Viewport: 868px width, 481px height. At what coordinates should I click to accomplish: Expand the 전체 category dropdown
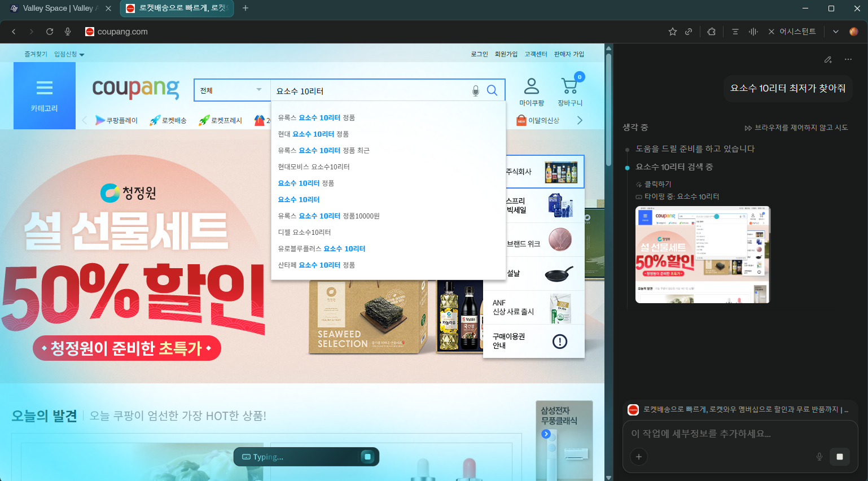(231, 90)
